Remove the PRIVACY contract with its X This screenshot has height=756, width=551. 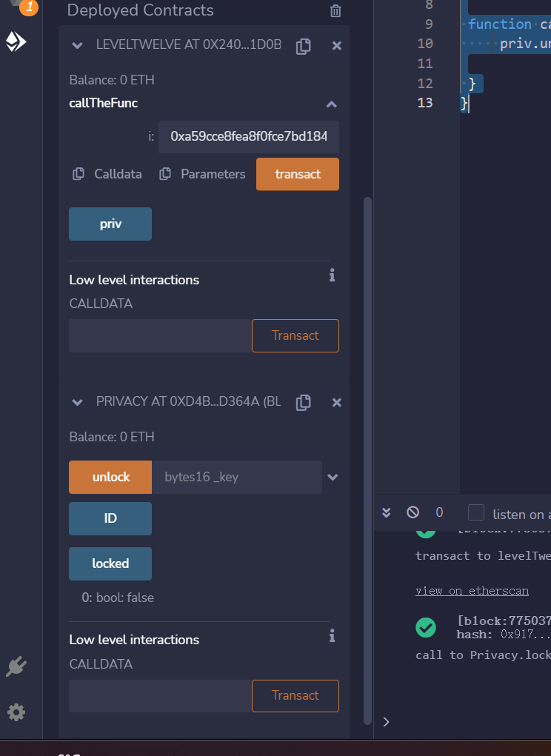(x=336, y=402)
